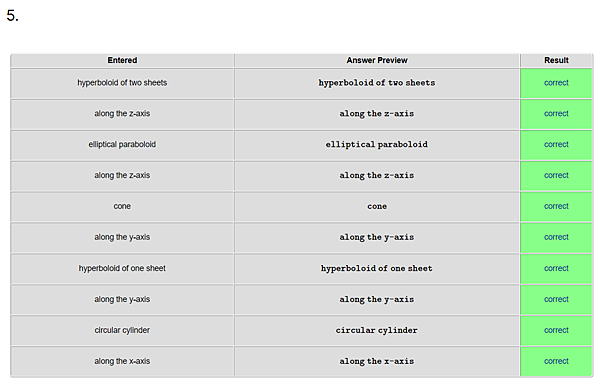Click the question number 5 heading
Viewport: 600px width, 384px height.
pos(13,16)
